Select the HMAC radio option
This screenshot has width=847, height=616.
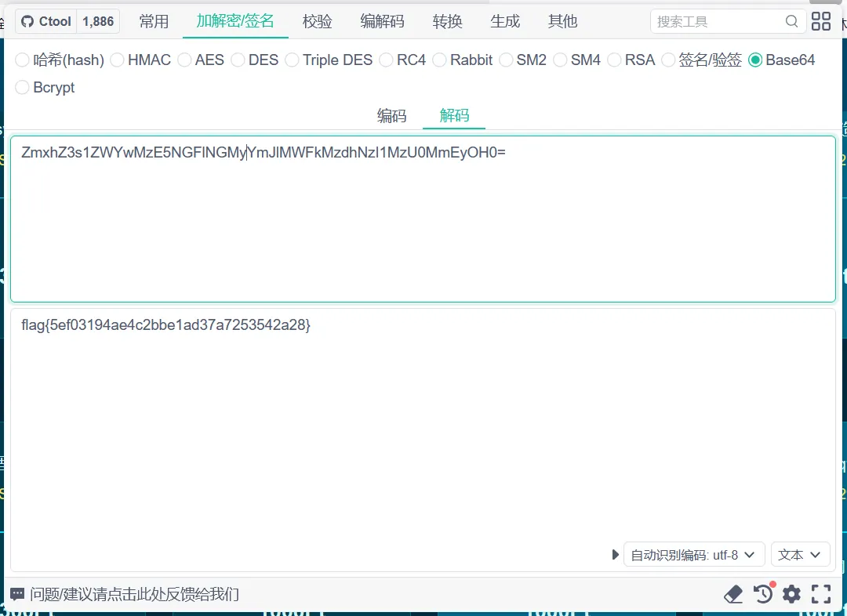point(118,60)
